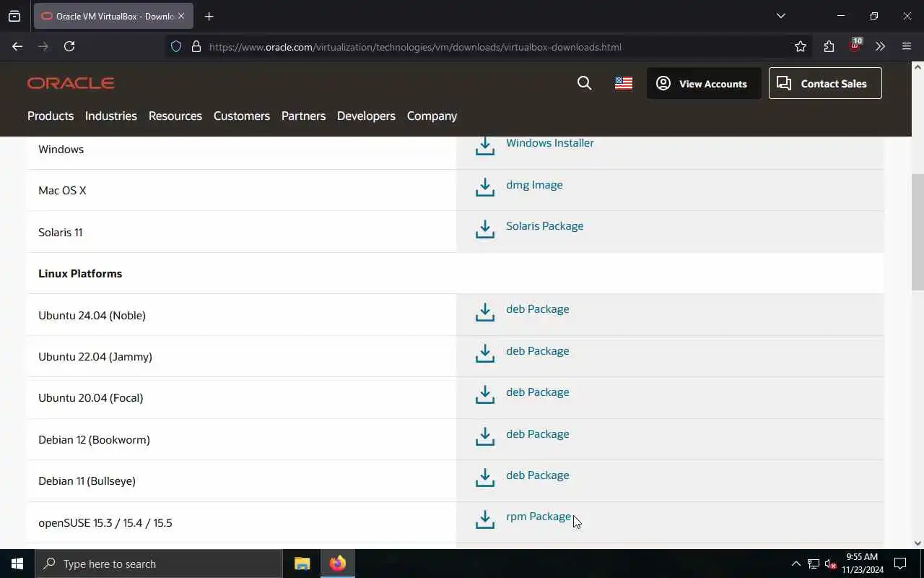Image resolution: width=924 pixels, height=578 pixels.
Task: Click the site security padlock icon
Action: click(x=196, y=46)
